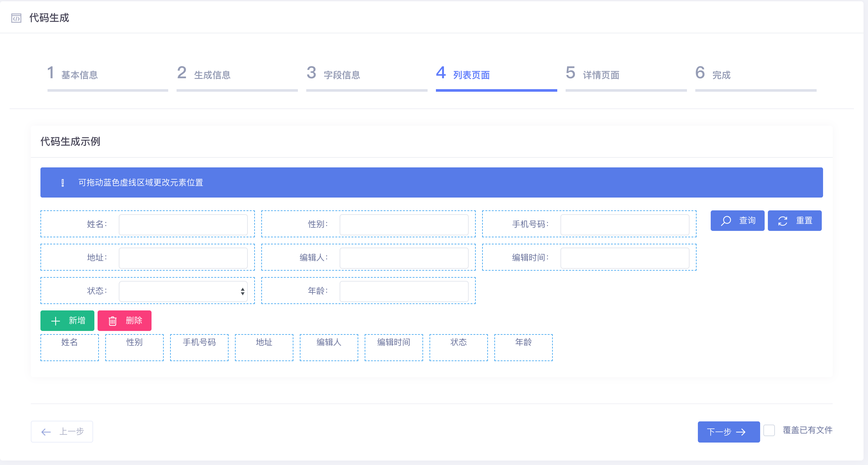Click the code generation icon beside 代码生成
This screenshot has width=868, height=465.
coord(16,18)
